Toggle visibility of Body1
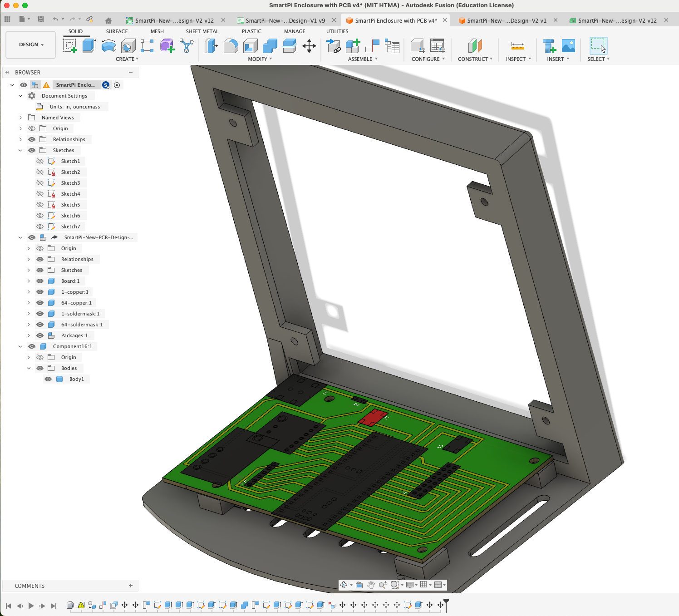 tap(48, 379)
